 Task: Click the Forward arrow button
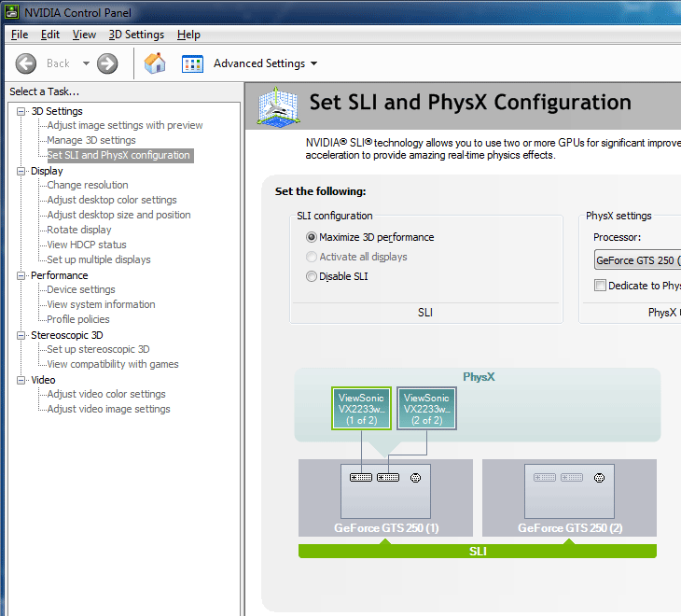(107, 63)
